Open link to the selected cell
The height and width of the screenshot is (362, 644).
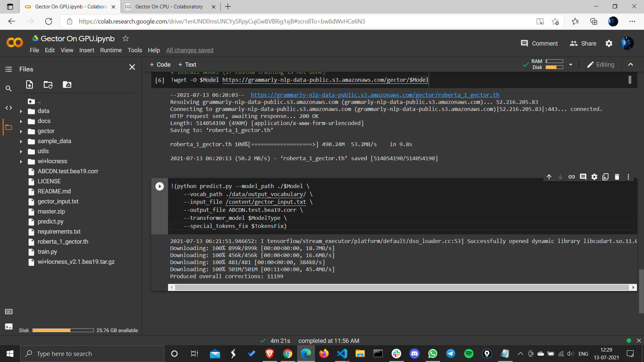[572, 177]
